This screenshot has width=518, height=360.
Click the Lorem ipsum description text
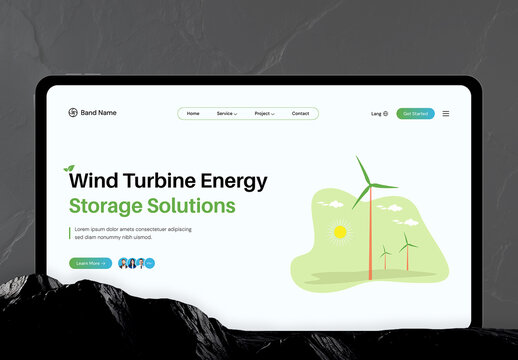point(133,233)
